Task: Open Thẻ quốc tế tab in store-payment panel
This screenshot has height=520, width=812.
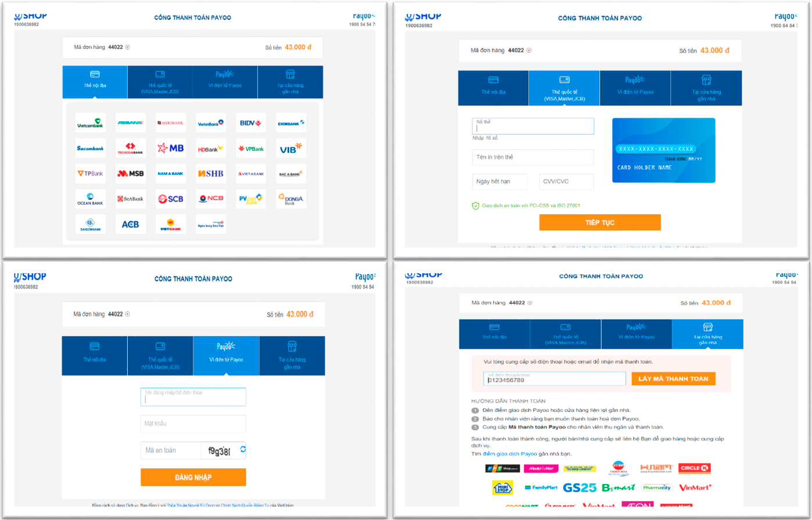Action: pyautogui.click(x=565, y=334)
